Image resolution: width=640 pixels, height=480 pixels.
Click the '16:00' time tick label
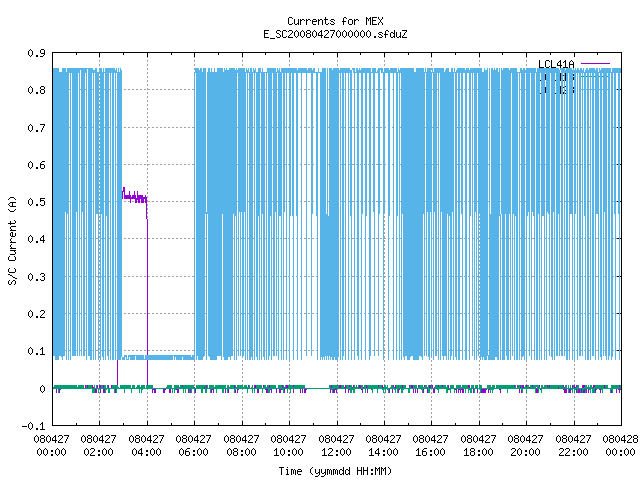(x=430, y=452)
